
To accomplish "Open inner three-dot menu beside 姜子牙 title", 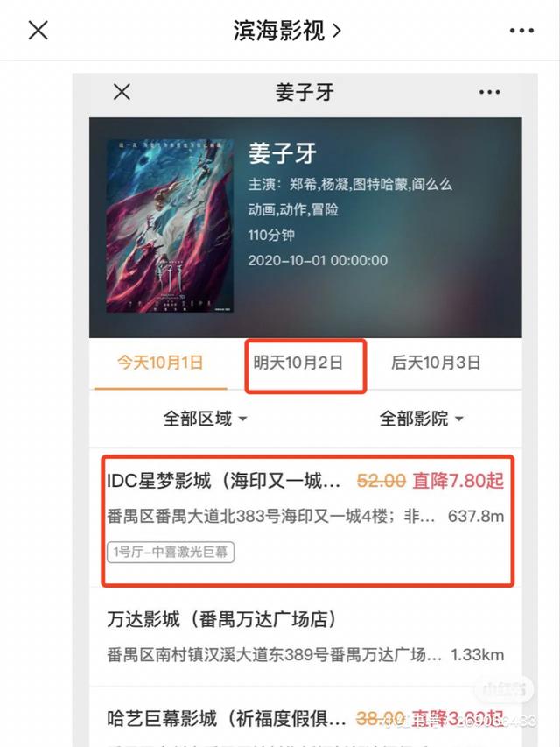I will pyautogui.click(x=489, y=92).
